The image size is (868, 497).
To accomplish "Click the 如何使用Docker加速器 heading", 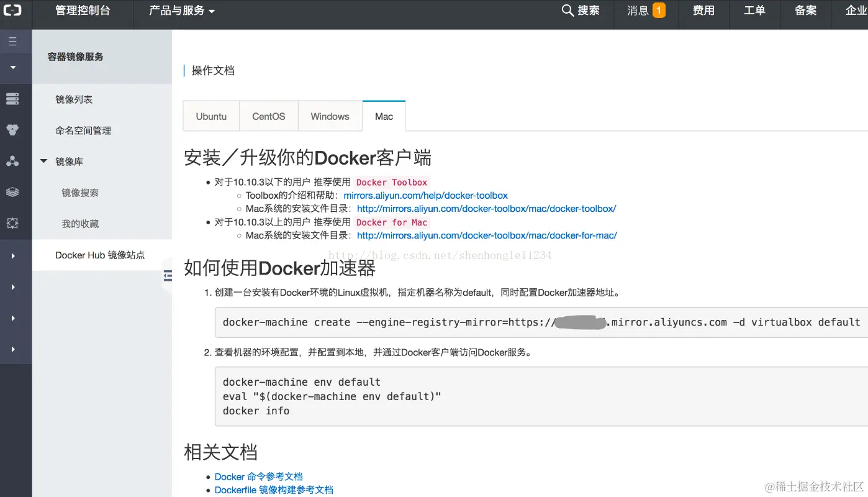I will tap(280, 268).
